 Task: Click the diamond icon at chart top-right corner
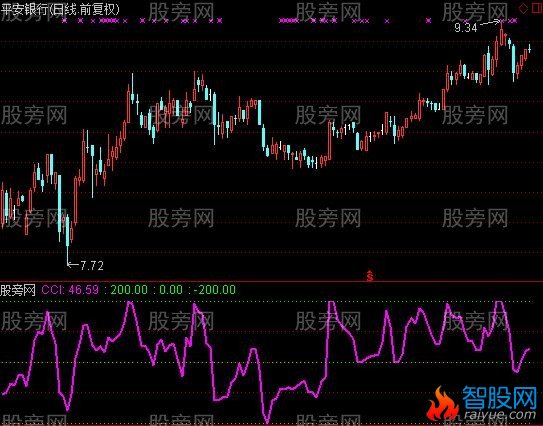click(x=523, y=9)
